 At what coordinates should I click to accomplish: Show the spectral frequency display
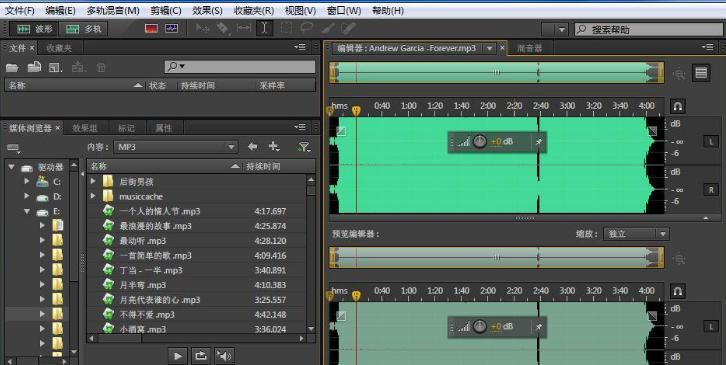(151, 29)
